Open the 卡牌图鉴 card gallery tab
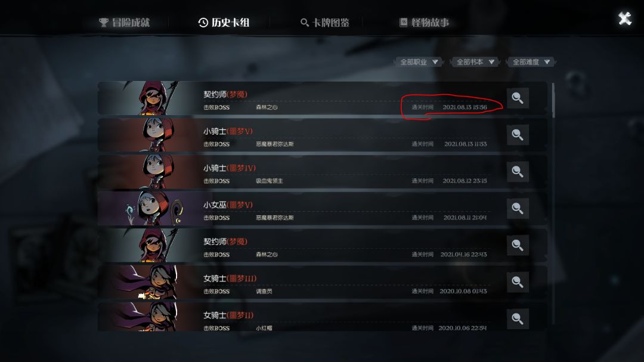 (x=325, y=23)
